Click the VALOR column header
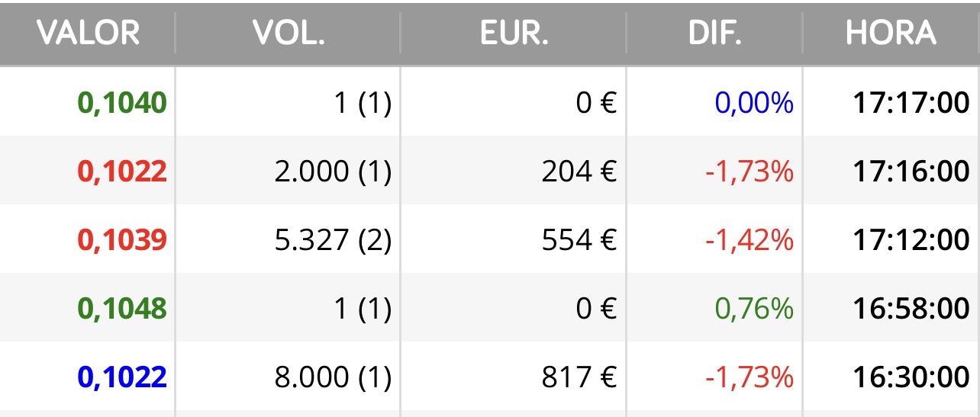 click(x=89, y=34)
